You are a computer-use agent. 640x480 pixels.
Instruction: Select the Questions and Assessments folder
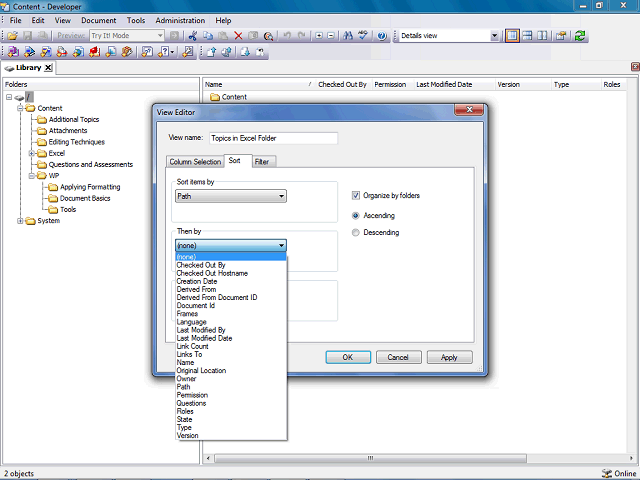pyautogui.click(x=91, y=164)
